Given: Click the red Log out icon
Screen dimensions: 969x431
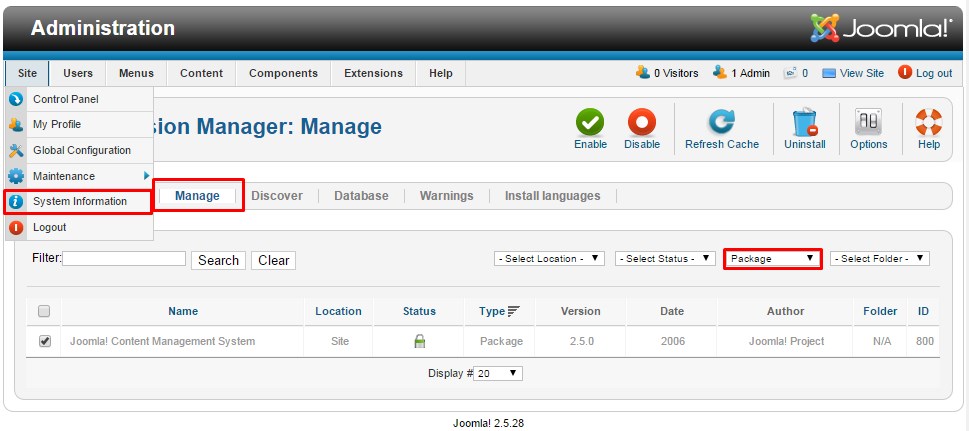Looking at the screenshot, I should pos(905,72).
